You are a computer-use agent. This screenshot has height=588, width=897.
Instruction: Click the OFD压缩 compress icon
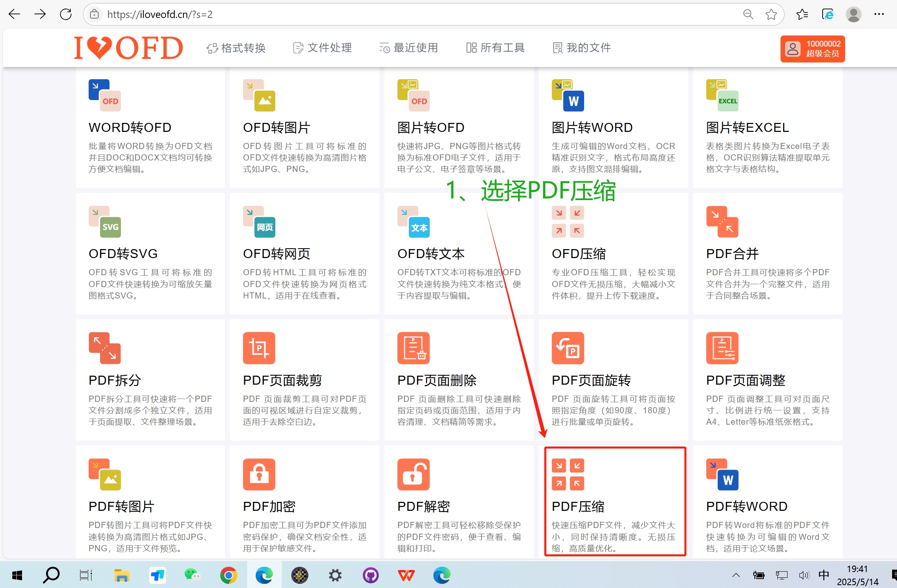tap(567, 222)
